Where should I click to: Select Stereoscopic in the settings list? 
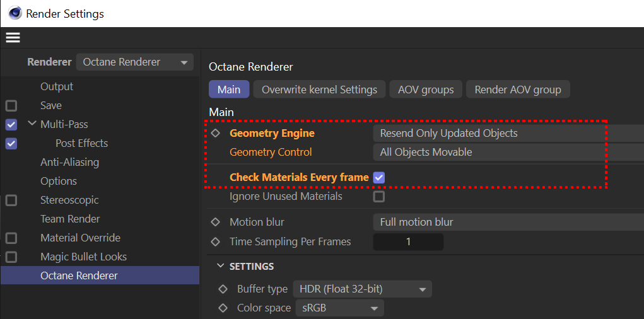click(x=69, y=200)
